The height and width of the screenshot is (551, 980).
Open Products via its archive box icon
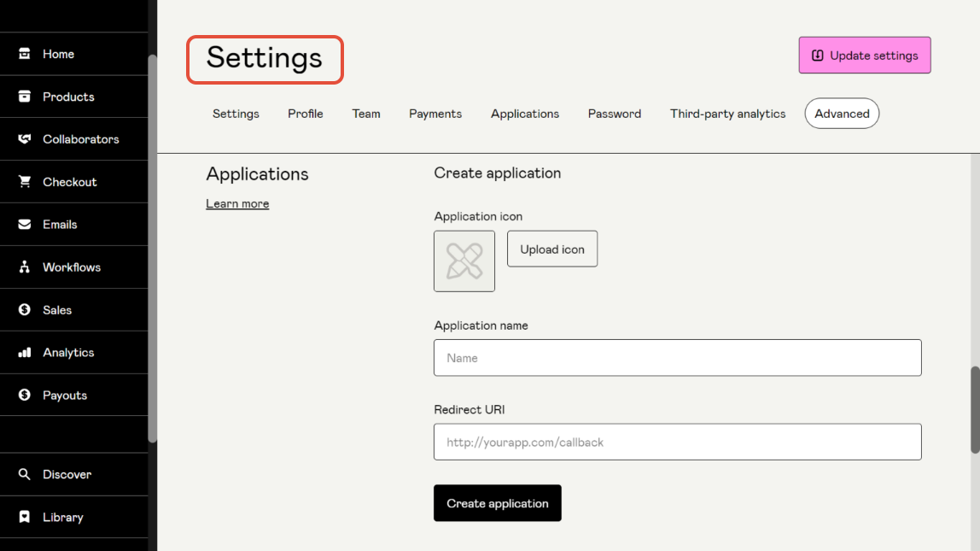(x=25, y=97)
